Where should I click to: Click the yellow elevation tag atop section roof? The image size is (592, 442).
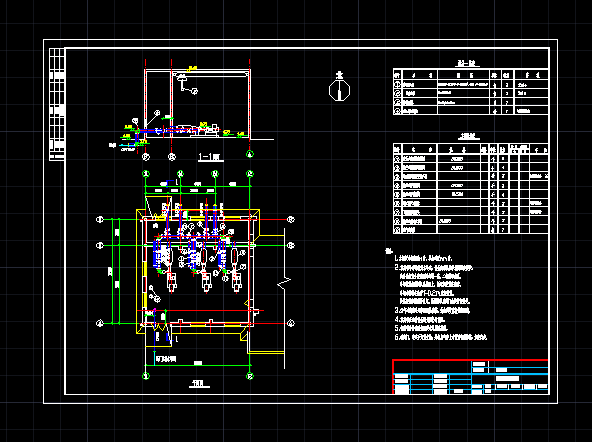pos(192,69)
